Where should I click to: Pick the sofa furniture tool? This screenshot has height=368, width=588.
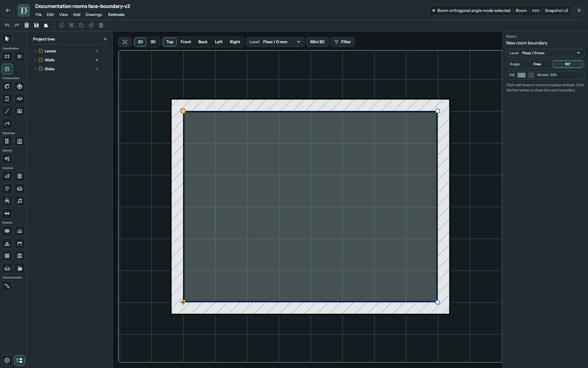click(20, 189)
